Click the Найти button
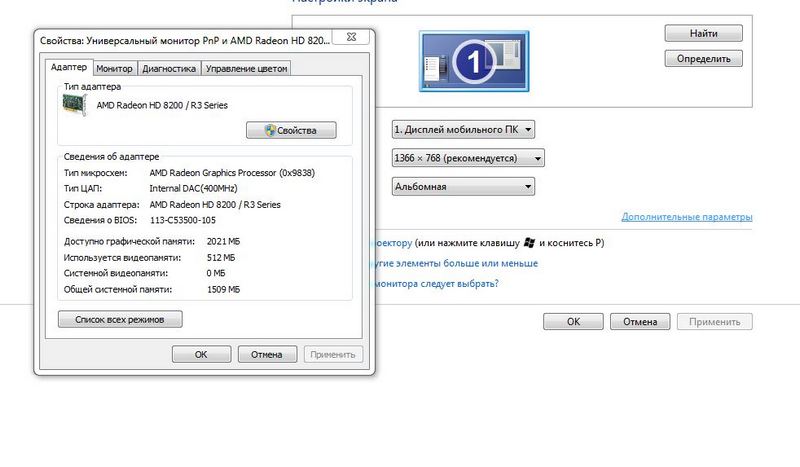The height and width of the screenshot is (467, 800). pyautogui.click(x=703, y=33)
